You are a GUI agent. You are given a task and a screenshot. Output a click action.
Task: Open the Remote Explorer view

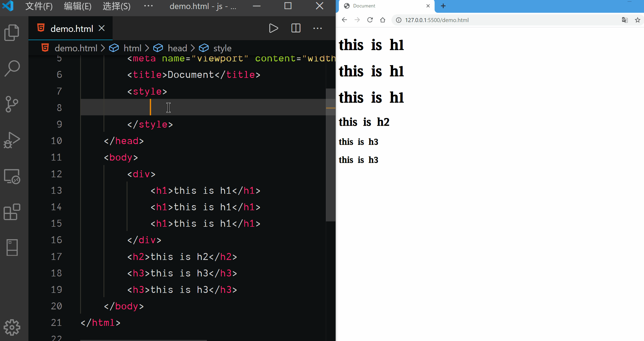pyautogui.click(x=12, y=176)
